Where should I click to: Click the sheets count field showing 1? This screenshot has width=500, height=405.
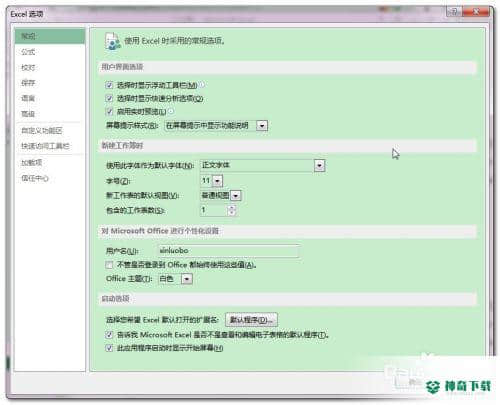pos(214,210)
